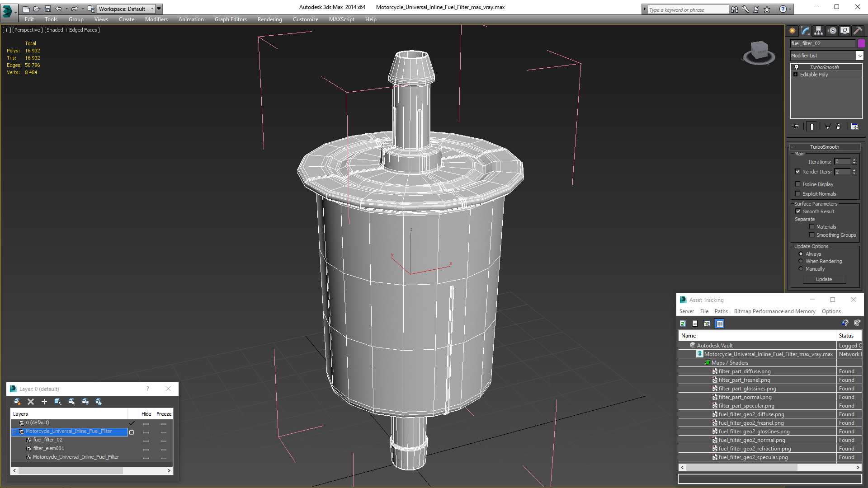The image size is (868, 488).
Task: Click the Status column header
Action: point(849,336)
